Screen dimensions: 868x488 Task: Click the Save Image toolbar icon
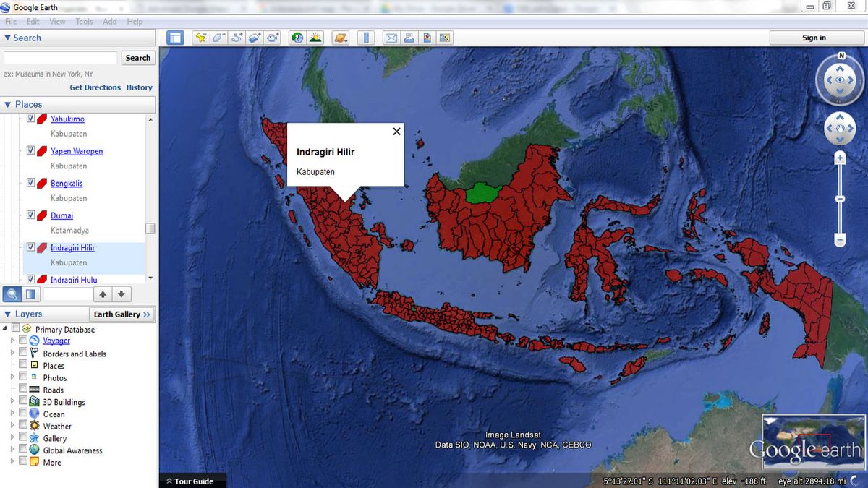[427, 38]
